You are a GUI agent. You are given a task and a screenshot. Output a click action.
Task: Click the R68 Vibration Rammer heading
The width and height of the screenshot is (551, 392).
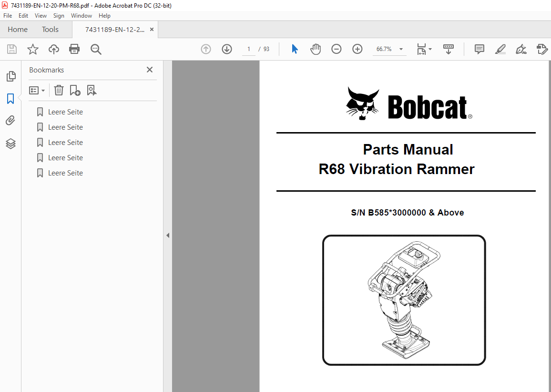pyautogui.click(x=397, y=169)
